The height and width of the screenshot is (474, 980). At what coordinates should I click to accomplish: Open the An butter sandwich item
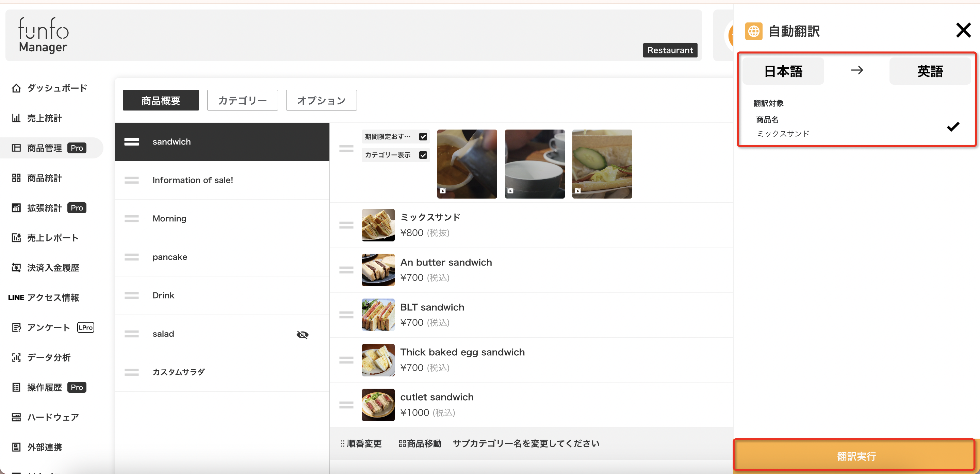coord(531,270)
